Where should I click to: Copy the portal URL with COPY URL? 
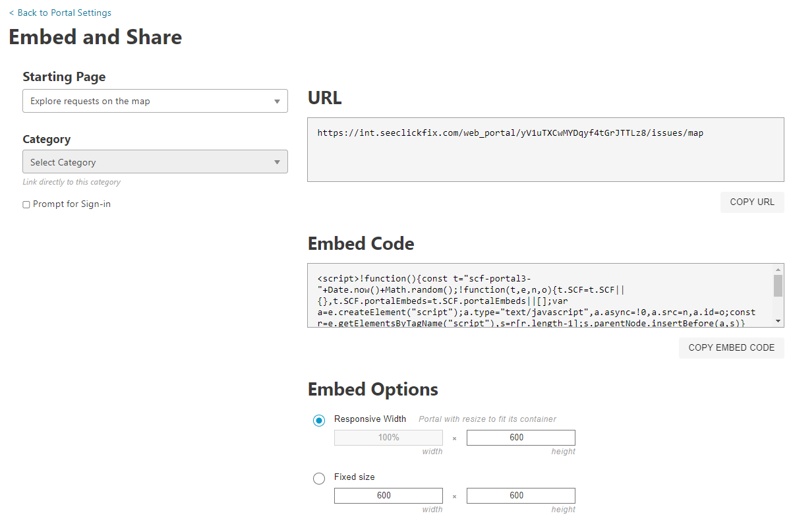point(752,202)
